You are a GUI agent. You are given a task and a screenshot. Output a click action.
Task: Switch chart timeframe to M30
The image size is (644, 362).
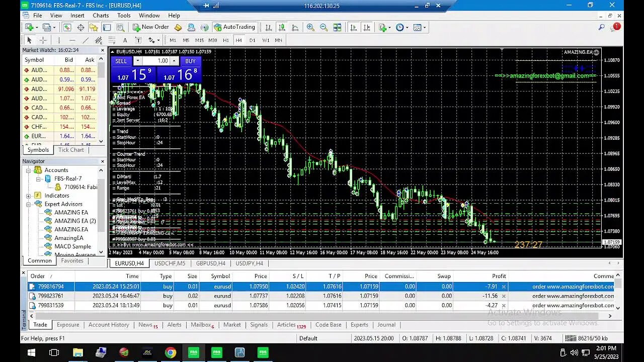[x=213, y=40]
